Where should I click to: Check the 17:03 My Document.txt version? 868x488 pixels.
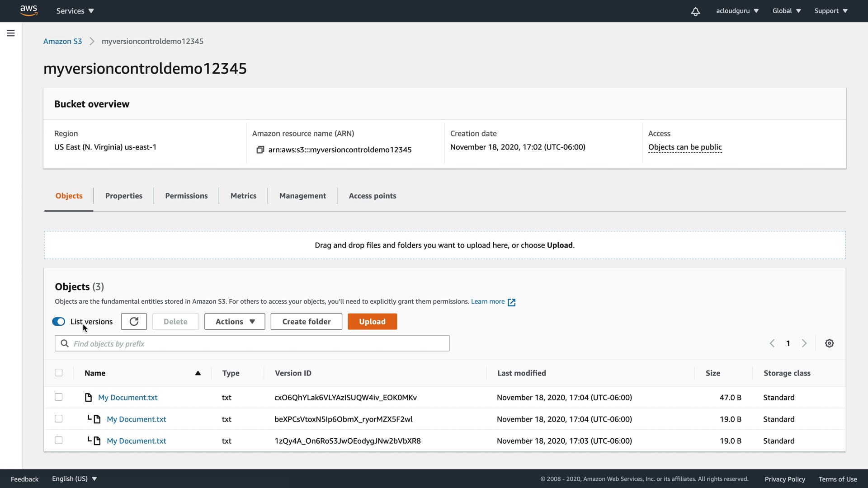pyautogui.click(x=59, y=441)
